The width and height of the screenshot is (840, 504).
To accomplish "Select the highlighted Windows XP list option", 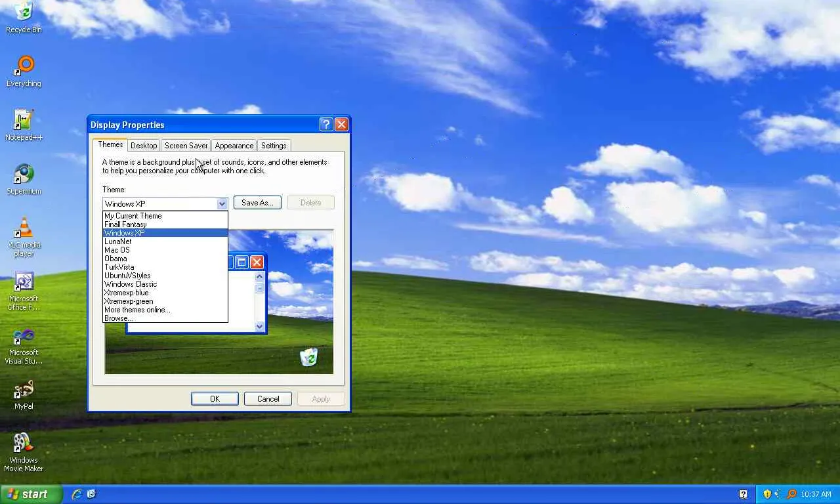I will coord(165,233).
